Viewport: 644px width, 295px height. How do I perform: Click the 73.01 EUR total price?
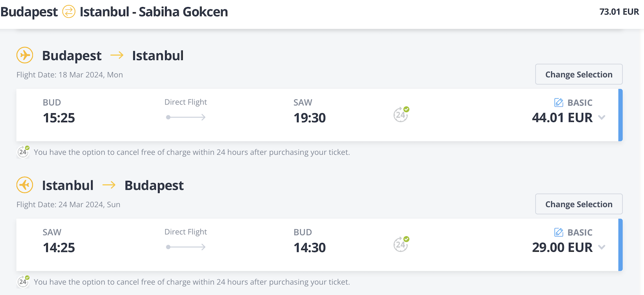pos(619,12)
